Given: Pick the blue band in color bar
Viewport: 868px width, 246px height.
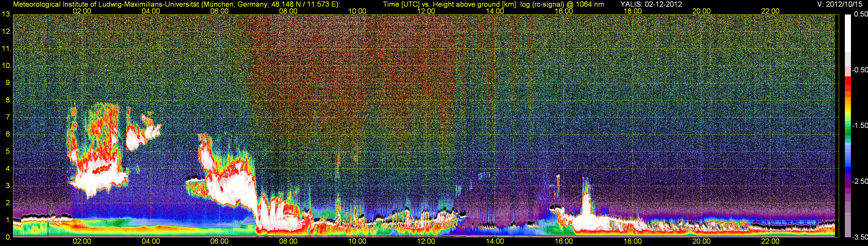Looking at the screenshot, I should coord(848,167).
